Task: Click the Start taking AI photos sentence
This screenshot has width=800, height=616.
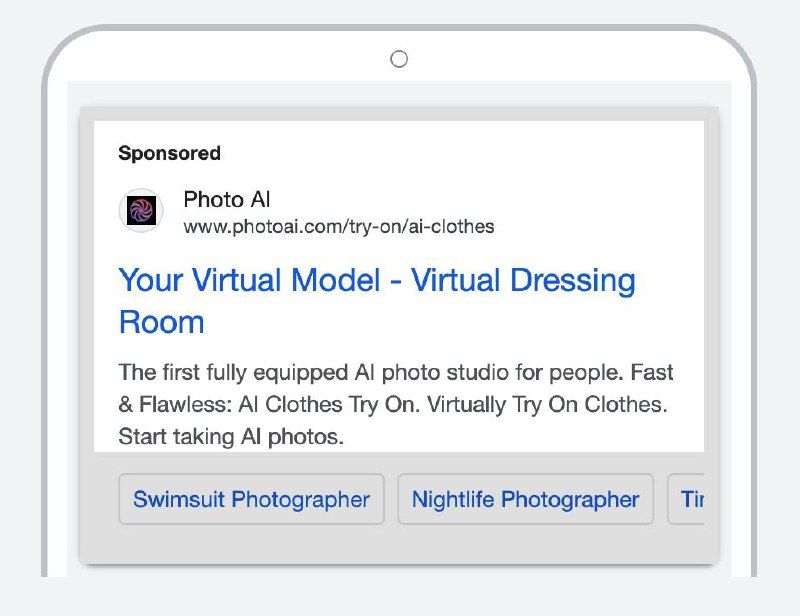Action: tap(231, 437)
